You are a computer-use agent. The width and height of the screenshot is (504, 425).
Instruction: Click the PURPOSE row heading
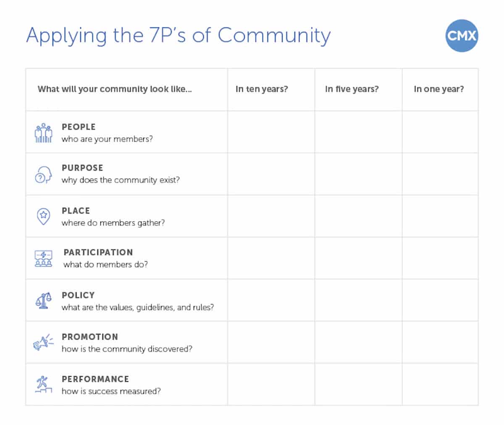82,168
